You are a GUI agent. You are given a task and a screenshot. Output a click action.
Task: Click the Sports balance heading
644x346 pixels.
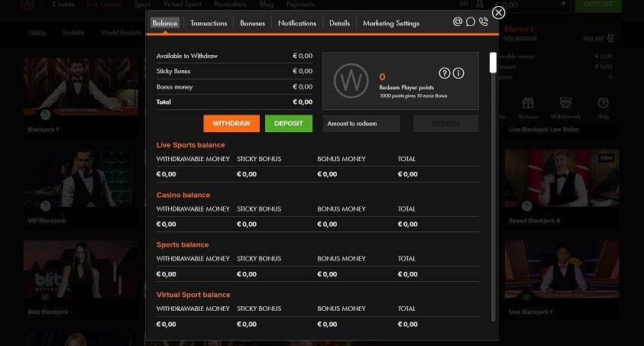click(x=183, y=244)
